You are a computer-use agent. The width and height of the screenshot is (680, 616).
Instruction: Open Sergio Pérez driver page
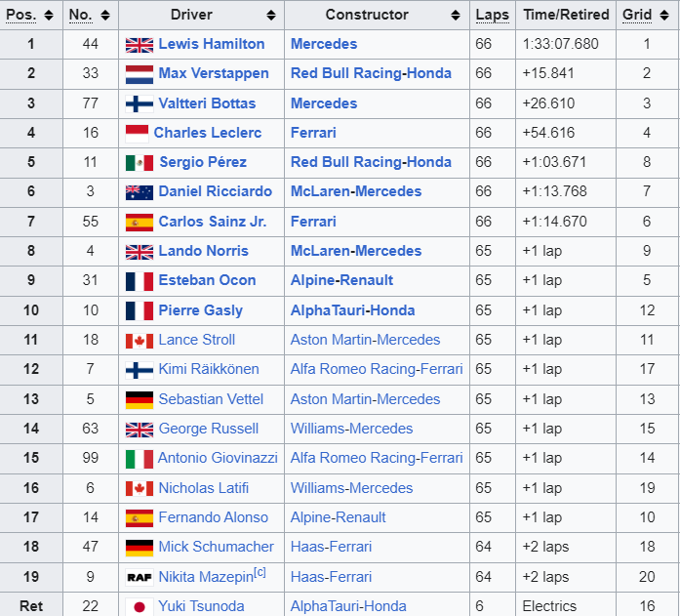point(203,162)
